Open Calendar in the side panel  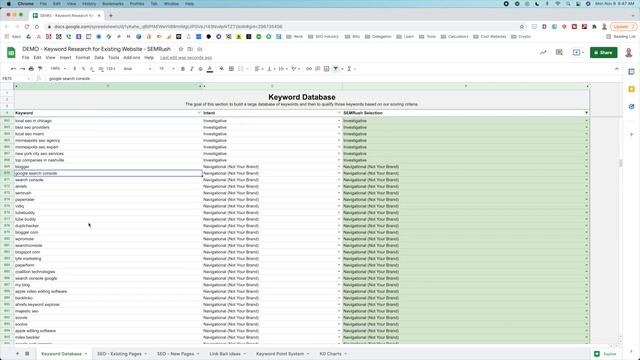tap(631, 72)
